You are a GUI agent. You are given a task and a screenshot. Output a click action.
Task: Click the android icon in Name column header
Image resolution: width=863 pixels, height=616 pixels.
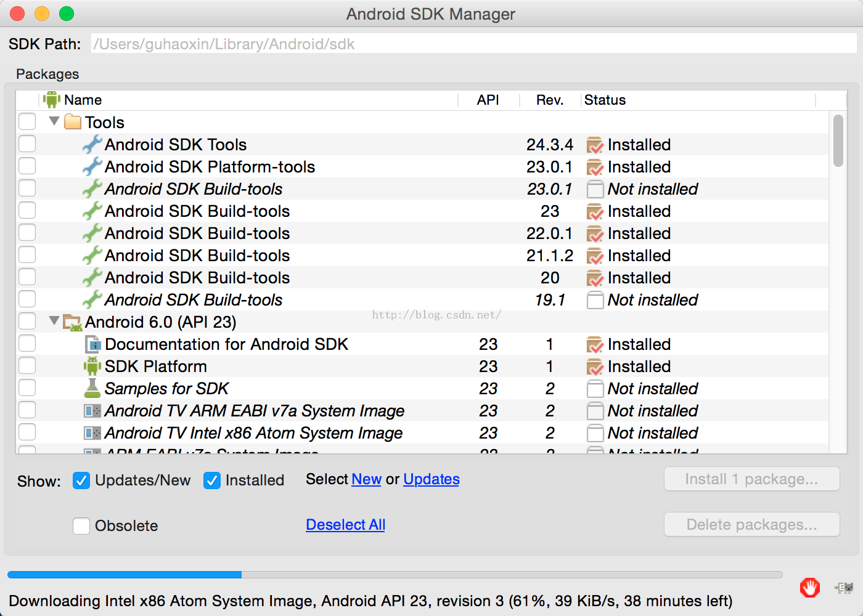coord(52,99)
